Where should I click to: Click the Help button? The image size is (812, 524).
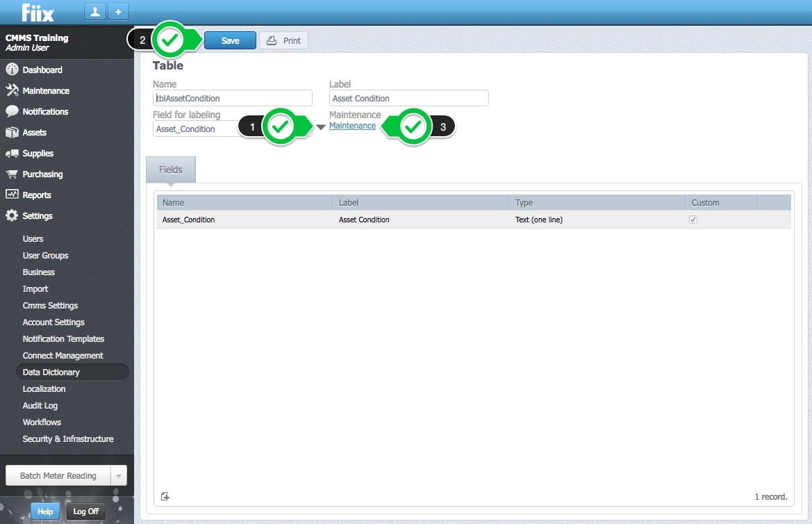[x=45, y=511]
